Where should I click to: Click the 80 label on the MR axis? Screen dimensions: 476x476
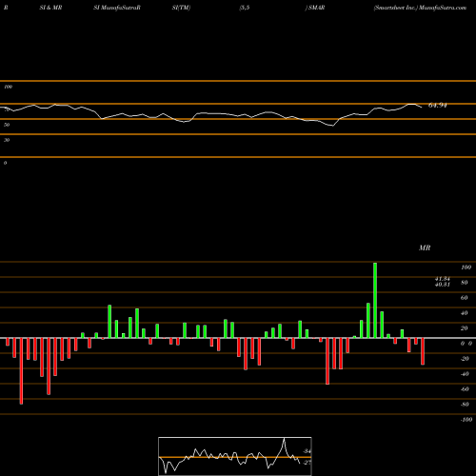tap(465, 283)
